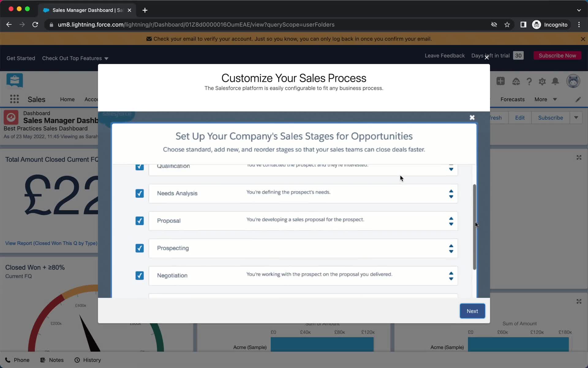Toggle the Prospecting stage checkbox

tap(139, 248)
